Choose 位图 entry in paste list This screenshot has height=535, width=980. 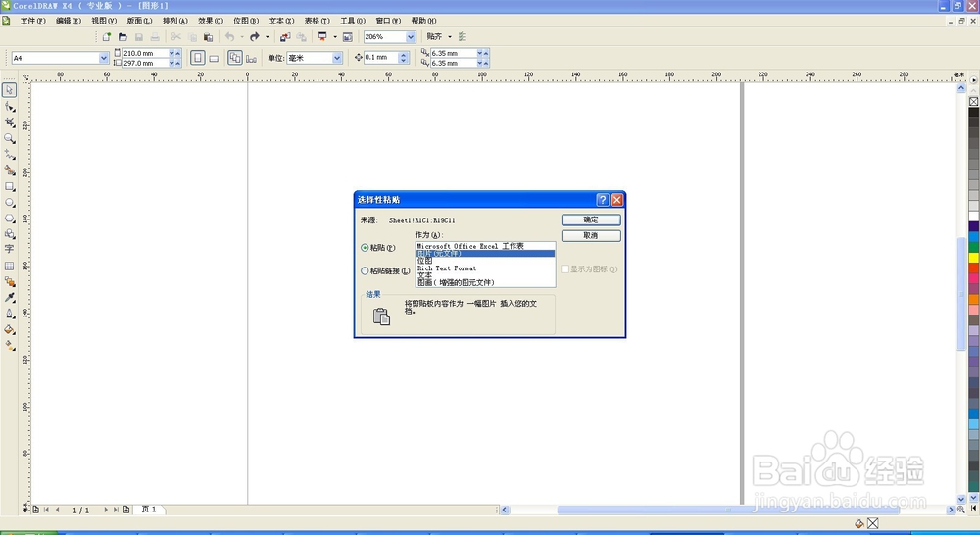coord(485,261)
